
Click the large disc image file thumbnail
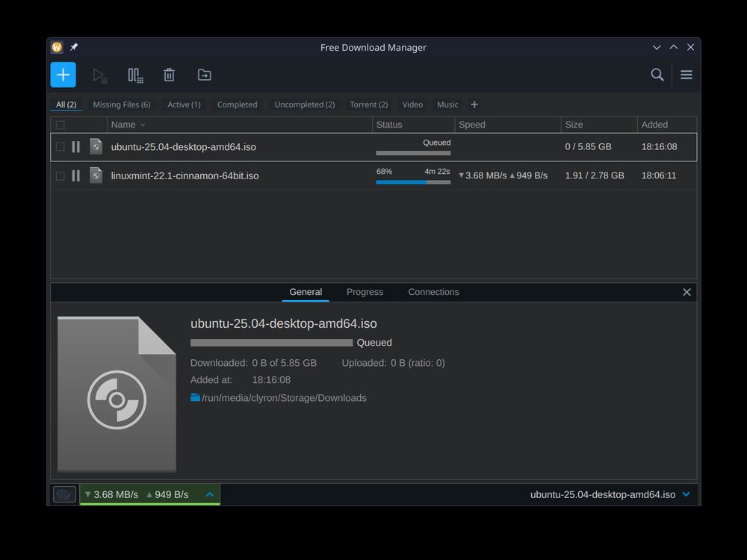[x=117, y=393]
